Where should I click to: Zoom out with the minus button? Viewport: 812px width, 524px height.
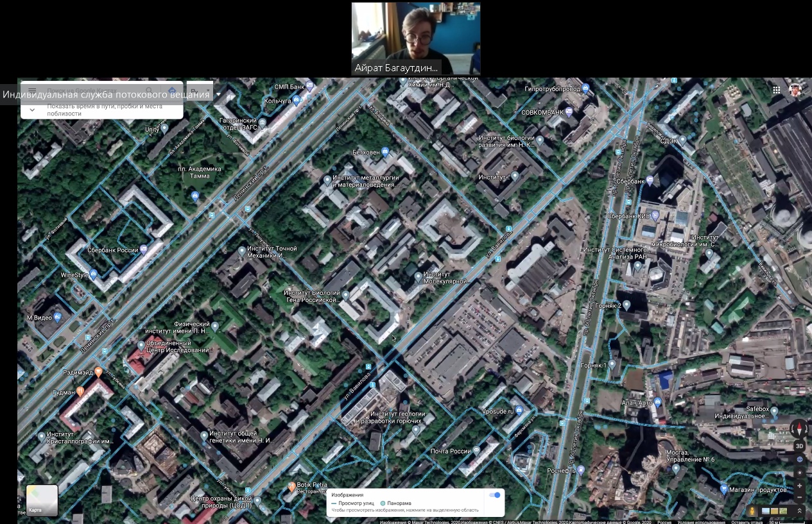(x=800, y=497)
